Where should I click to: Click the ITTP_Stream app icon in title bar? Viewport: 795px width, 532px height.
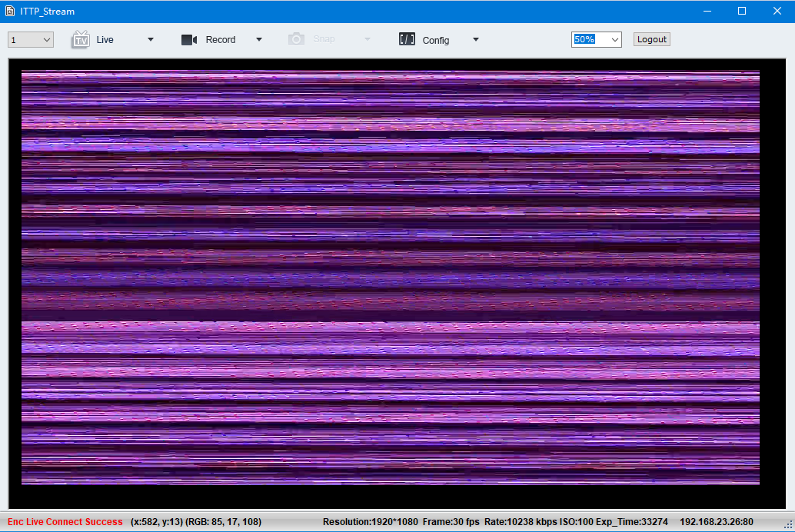pyautogui.click(x=10, y=12)
